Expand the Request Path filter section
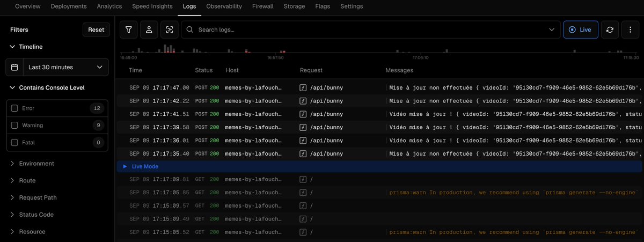Viewport: 644px width, 242px height. click(33, 197)
